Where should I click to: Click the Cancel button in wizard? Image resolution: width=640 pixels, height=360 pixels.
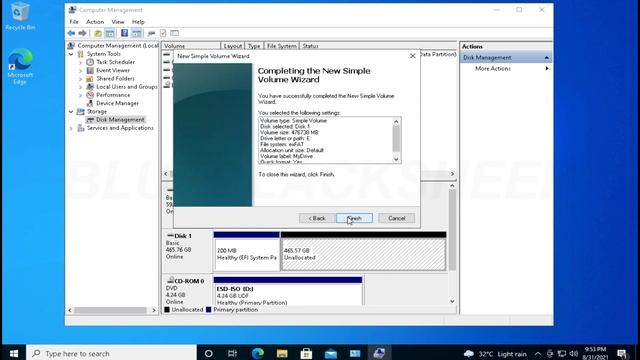coord(396,218)
